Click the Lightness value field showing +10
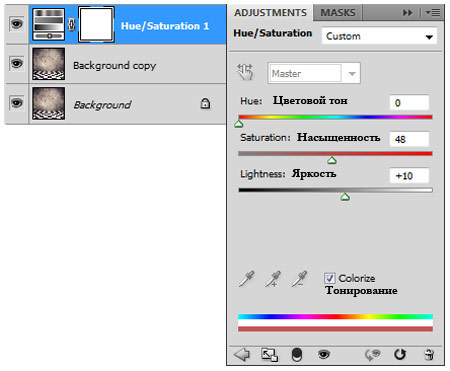Viewport: 450px width, 371px height. click(409, 176)
